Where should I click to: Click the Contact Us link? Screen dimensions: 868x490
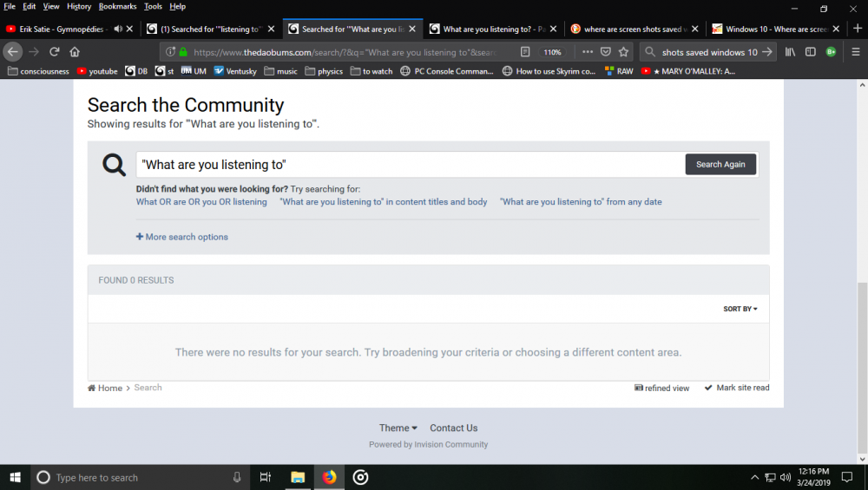[453, 428]
